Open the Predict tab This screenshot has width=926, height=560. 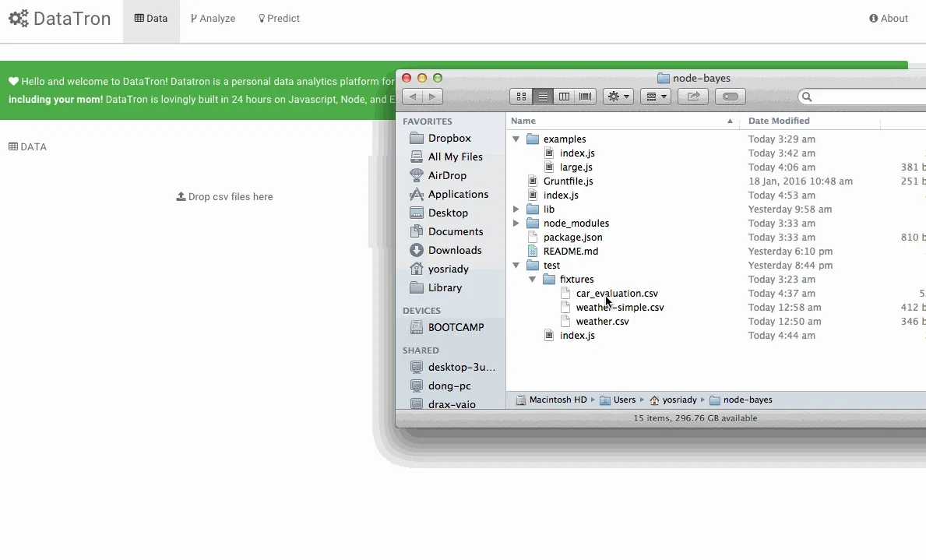[x=279, y=19]
